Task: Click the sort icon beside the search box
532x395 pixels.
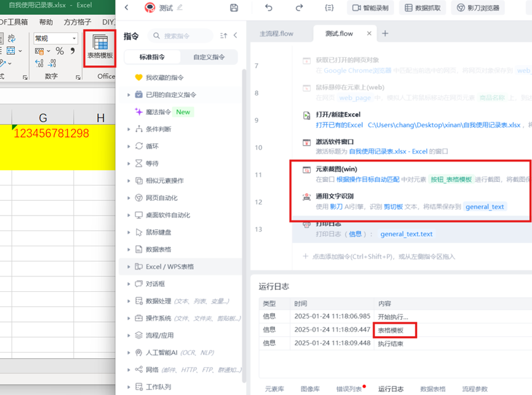Action: 223,36
